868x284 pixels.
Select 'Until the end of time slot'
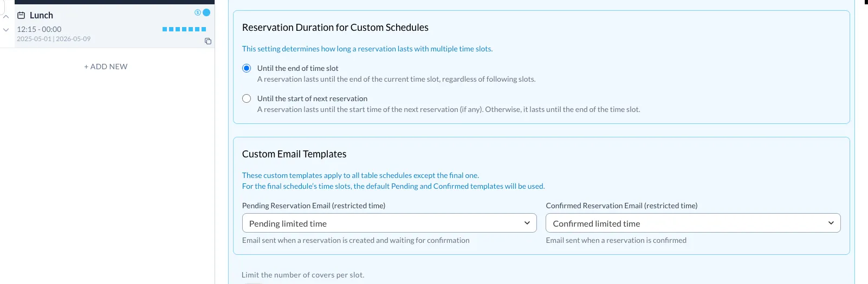[247, 68]
